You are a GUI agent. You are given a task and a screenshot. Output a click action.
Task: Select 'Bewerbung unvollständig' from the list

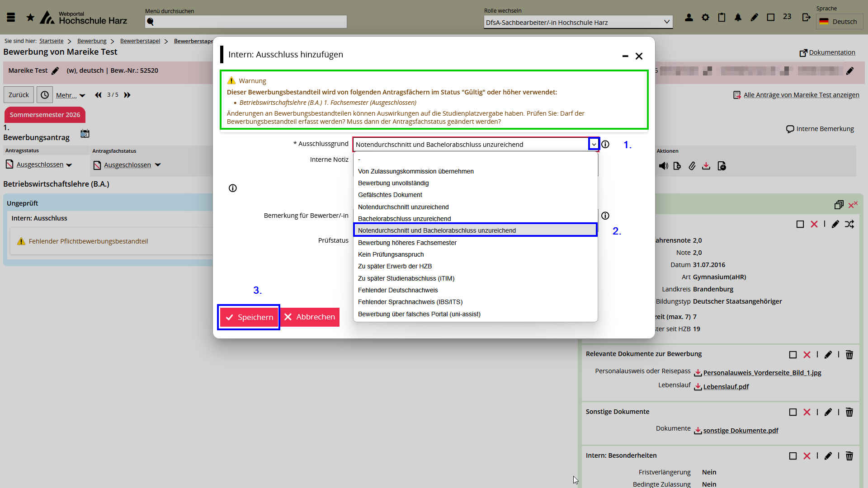coord(393,183)
